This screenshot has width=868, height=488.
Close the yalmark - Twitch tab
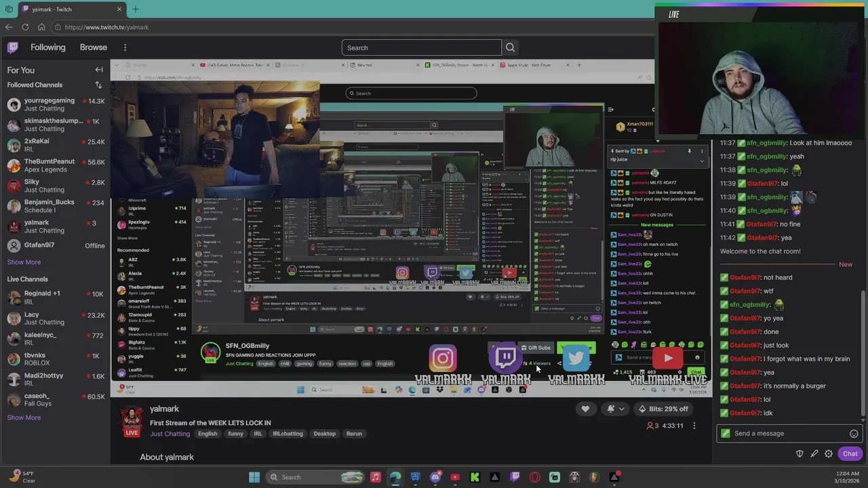click(119, 9)
